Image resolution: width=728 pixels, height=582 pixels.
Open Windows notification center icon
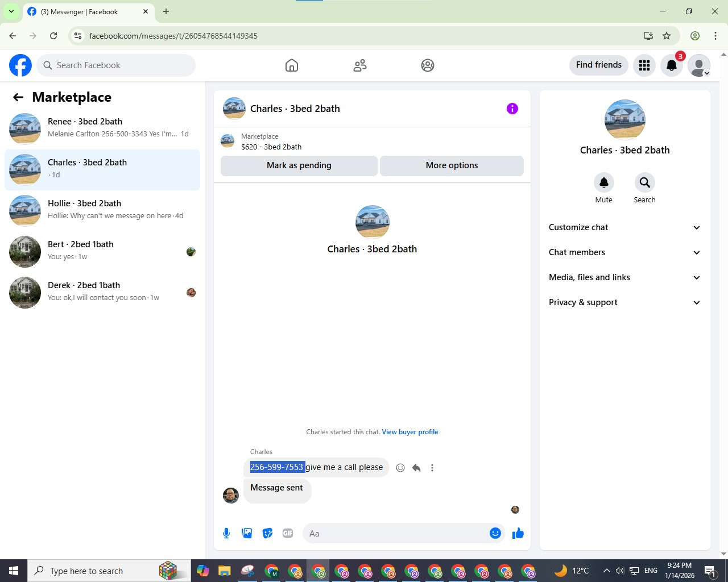click(x=710, y=571)
